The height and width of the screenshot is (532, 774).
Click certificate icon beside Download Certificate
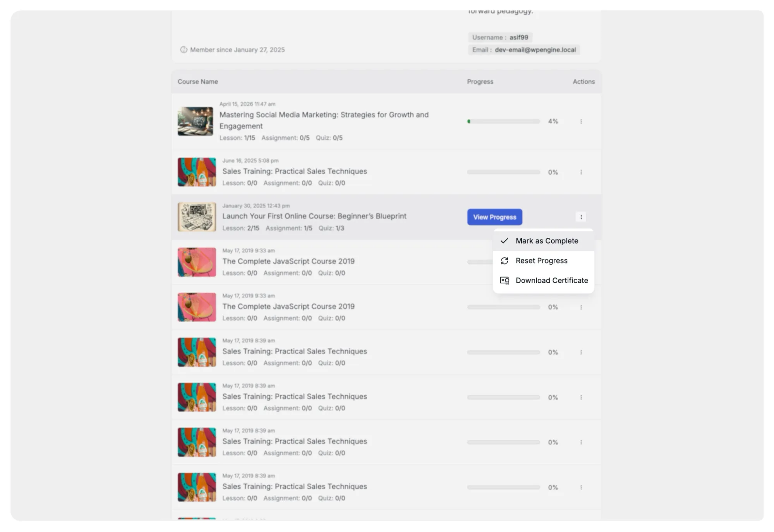tap(504, 280)
